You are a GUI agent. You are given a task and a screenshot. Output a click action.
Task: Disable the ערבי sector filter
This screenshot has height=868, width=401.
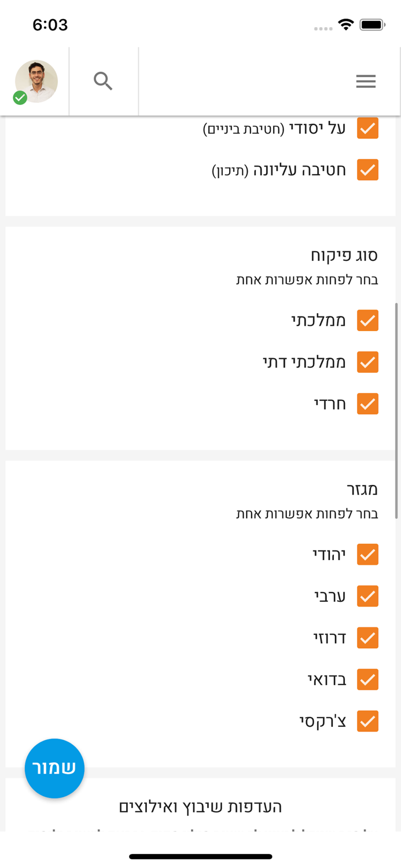367,596
